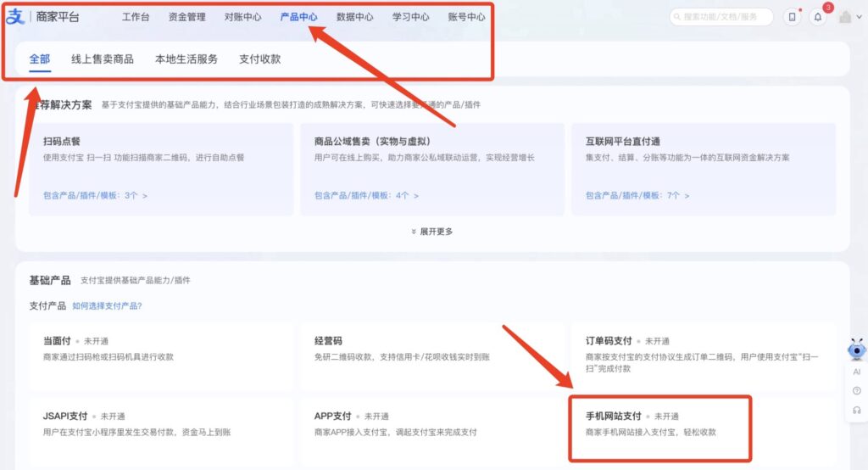Click the text 商家APP接入支付宝，调起支付宝来完成支付
Image resolution: width=868 pixels, height=470 pixels.
coord(395,433)
